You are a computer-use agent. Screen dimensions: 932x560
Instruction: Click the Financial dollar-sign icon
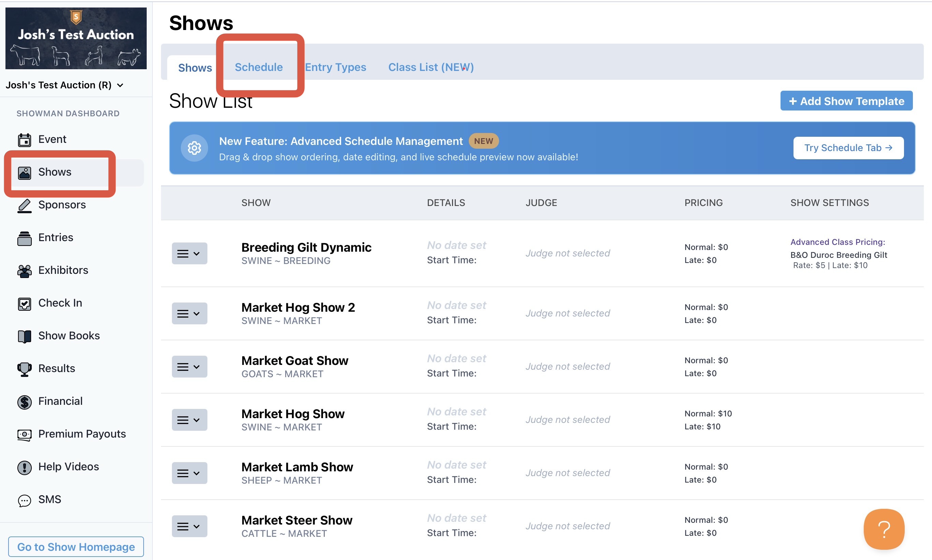24,401
